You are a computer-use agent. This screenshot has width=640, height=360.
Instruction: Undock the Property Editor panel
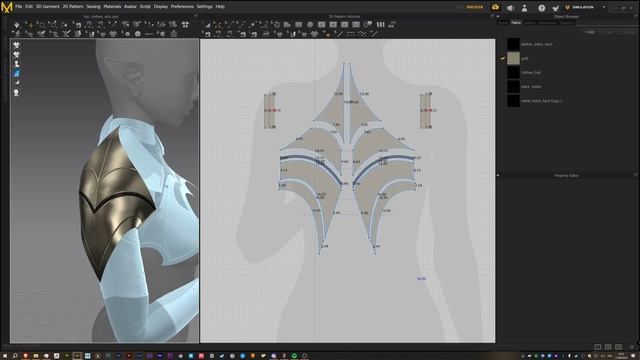pyautogui.click(x=636, y=175)
